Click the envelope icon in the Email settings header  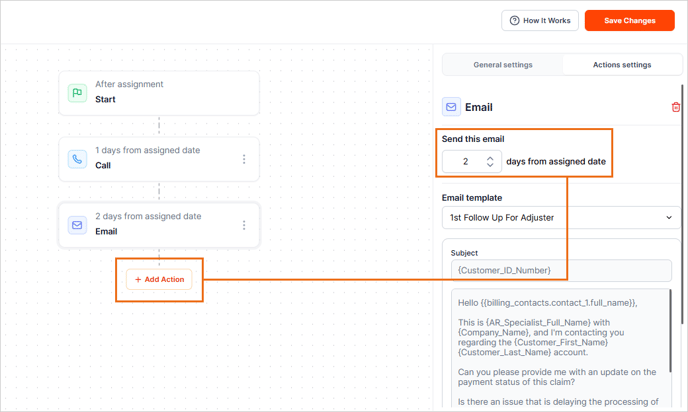[x=452, y=107]
